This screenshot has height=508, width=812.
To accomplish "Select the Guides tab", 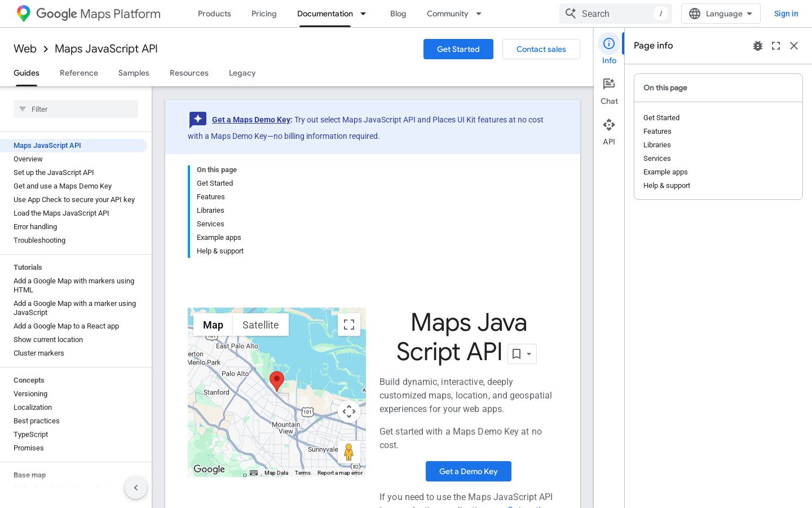I will pyautogui.click(x=27, y=73).
